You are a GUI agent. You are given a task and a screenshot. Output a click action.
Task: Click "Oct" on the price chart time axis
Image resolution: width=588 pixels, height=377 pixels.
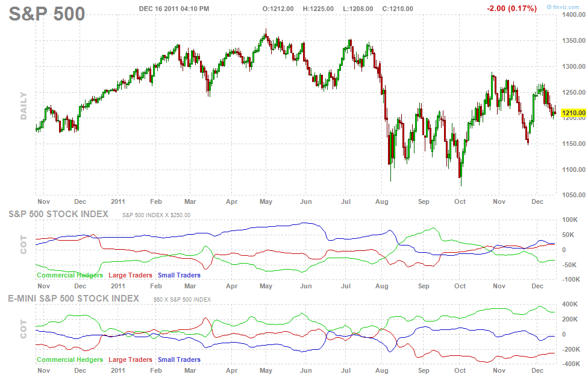tap(460, 201)
